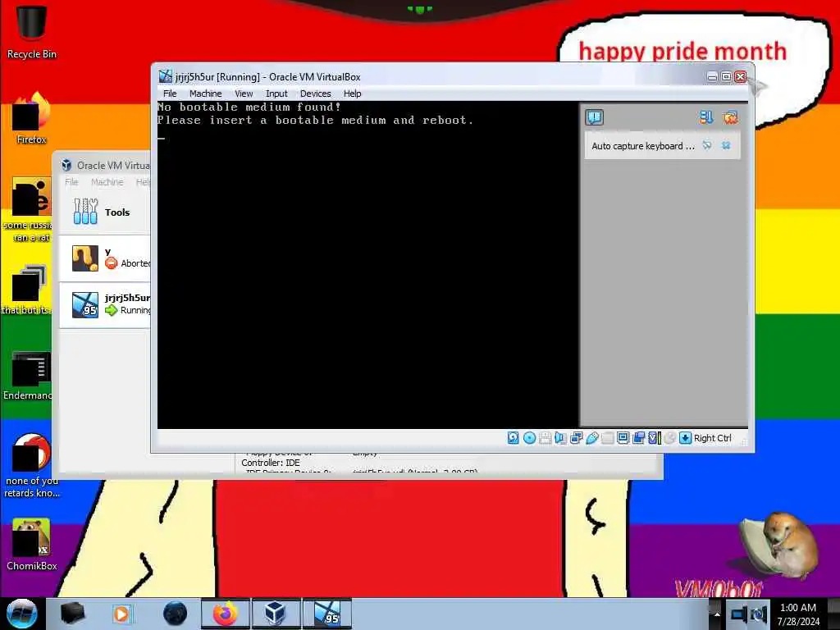The height and width of the screenshot is (630, 840).
Task: Open the Firefox desktop shortcut
Action: (31, 118)
